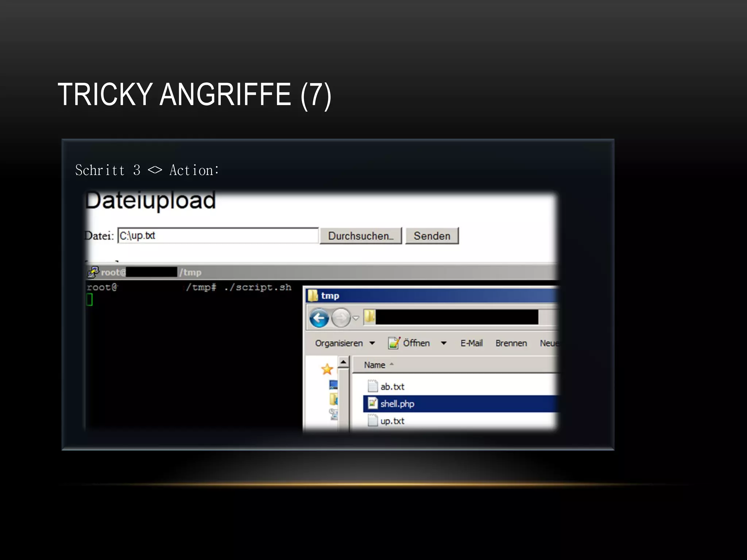
Task: Submit the upload with Senden
Action: (432, 236)
